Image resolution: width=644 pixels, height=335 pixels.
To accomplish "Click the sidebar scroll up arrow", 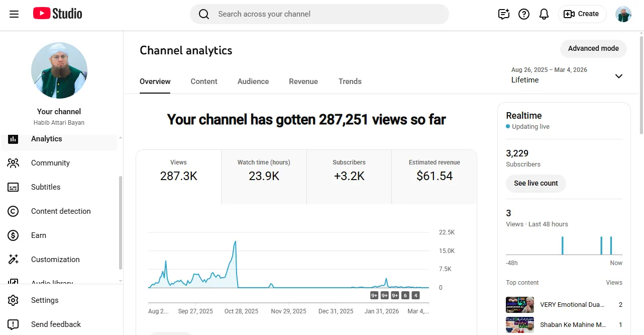I will click(x=120, y=138).
